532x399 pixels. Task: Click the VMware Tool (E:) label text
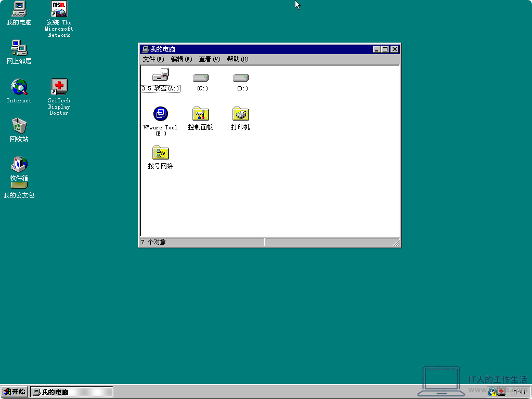[161, 130]
